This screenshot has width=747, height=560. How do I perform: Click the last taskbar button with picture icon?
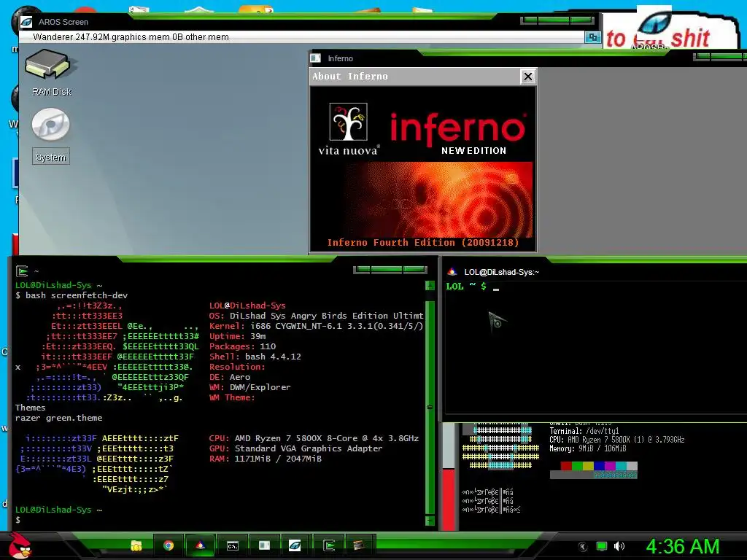[x=359, y=545]
